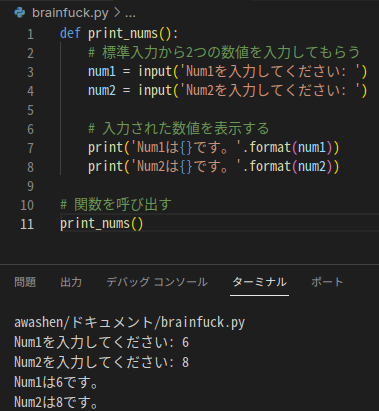Click the print call on line 8
The width and height of the screenshot is (379, 411).
tap(106, 166)
